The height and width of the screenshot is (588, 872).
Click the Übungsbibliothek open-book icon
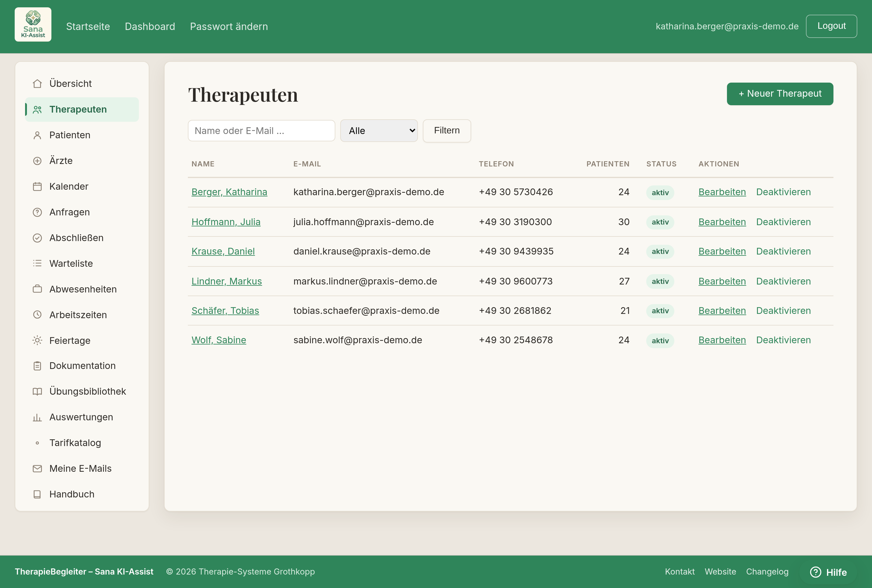point(37,392)
